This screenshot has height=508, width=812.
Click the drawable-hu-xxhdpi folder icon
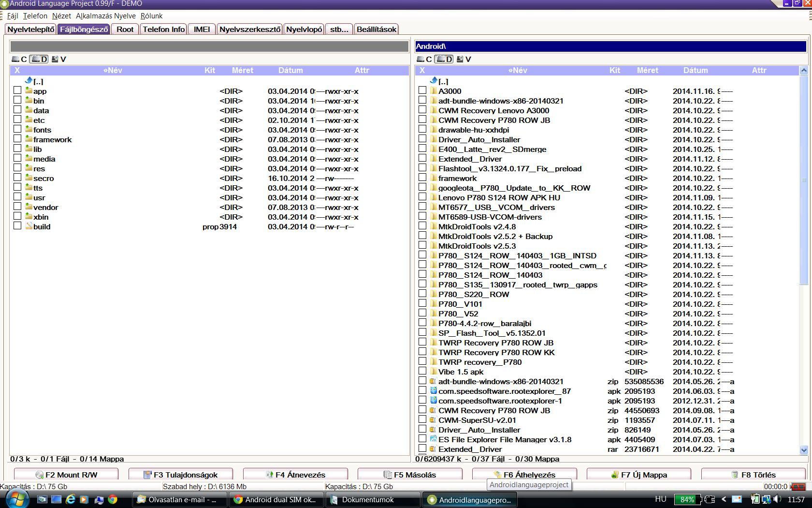(x=434, y=129)
